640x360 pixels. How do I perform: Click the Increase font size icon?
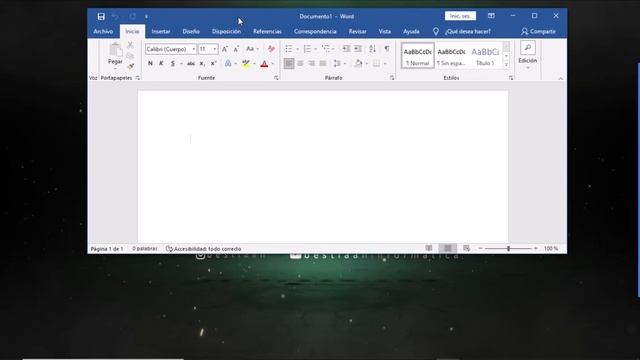(224, 49)
